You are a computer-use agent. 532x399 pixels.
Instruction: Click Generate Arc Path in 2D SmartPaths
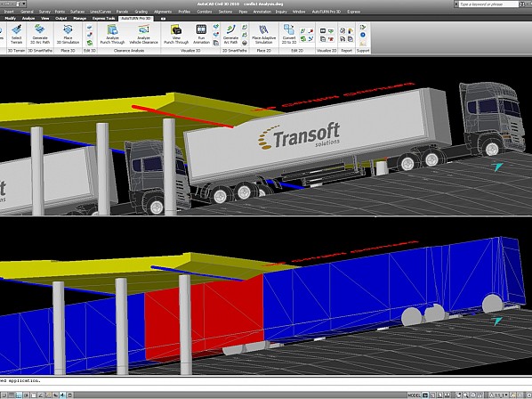[x=230, y=35]
